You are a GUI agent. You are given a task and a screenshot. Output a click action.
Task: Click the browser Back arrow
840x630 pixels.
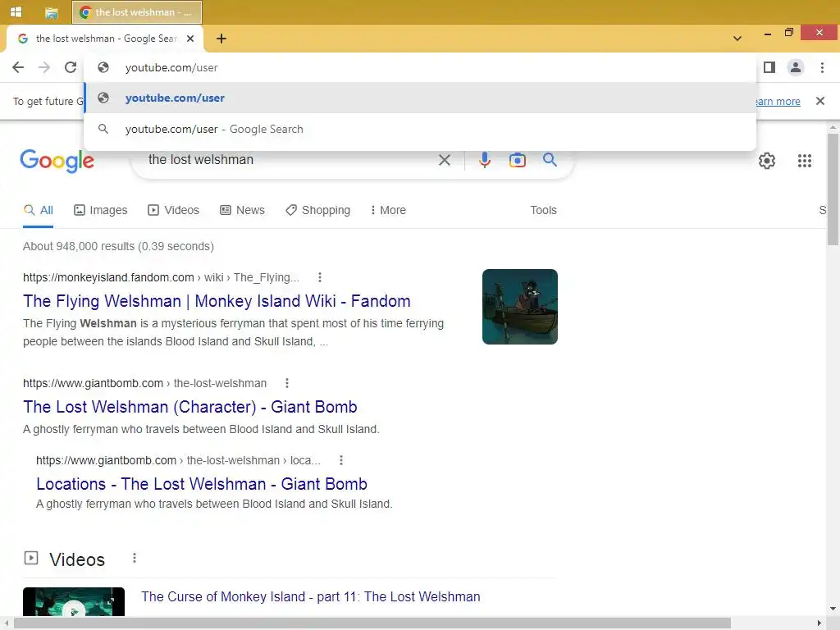pos(18,67)
